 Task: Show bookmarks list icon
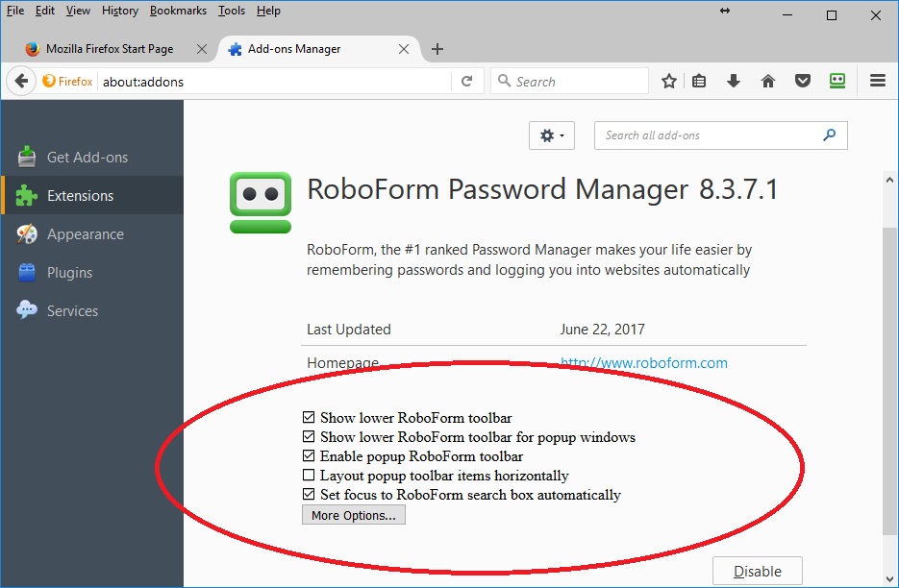[699, 82]
